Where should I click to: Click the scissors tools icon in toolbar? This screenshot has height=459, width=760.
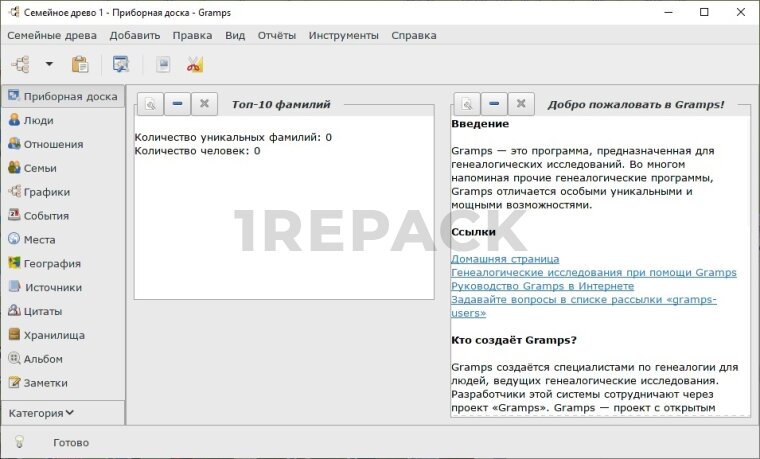coord(194,64)
